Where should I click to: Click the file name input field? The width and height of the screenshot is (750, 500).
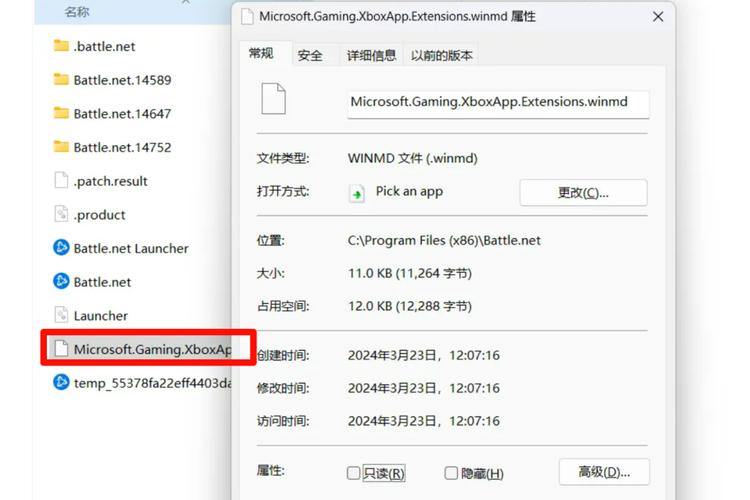point(498,104)
